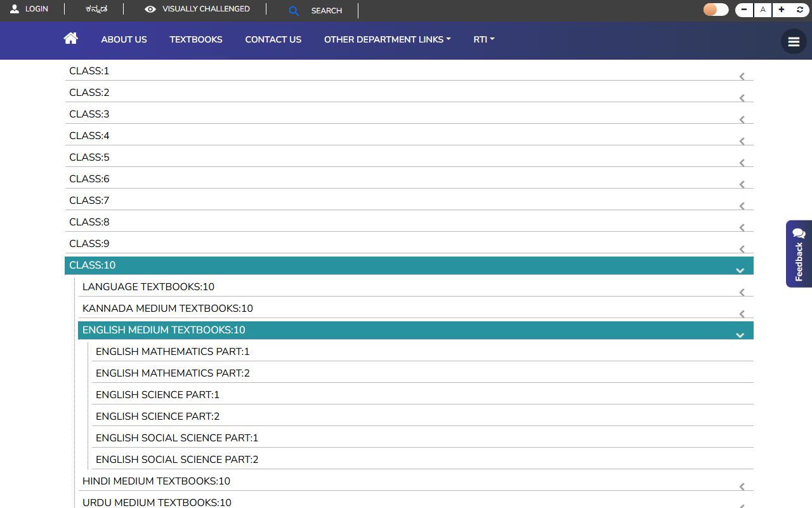Select Urdu Medium Textbooks:10 row
The height and width of the screenshot is (508, 812).
[x=416, y=501]
